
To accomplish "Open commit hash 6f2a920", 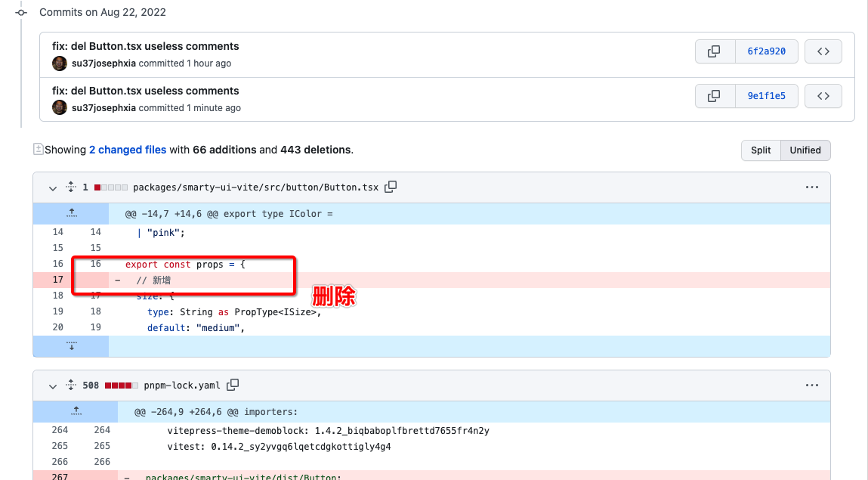I will 766,51.
